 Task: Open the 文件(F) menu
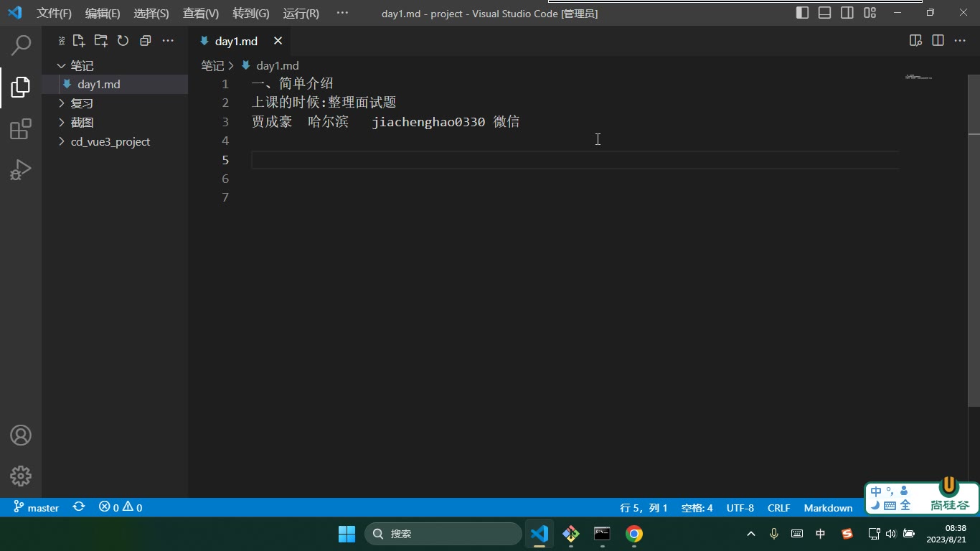coord(55,14)
